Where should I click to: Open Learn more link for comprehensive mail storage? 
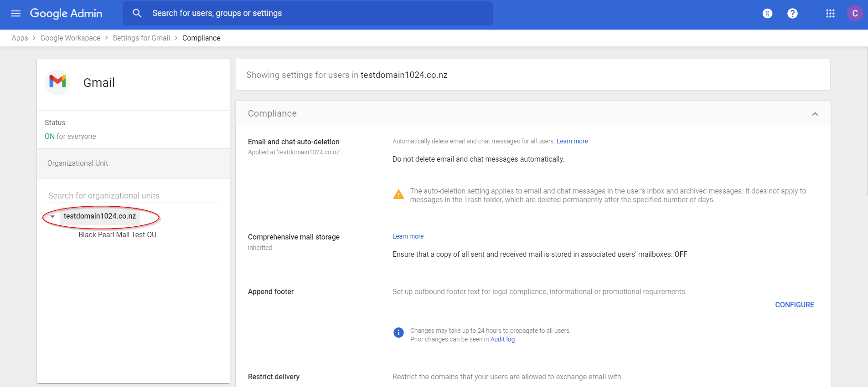tap(408, 237)
